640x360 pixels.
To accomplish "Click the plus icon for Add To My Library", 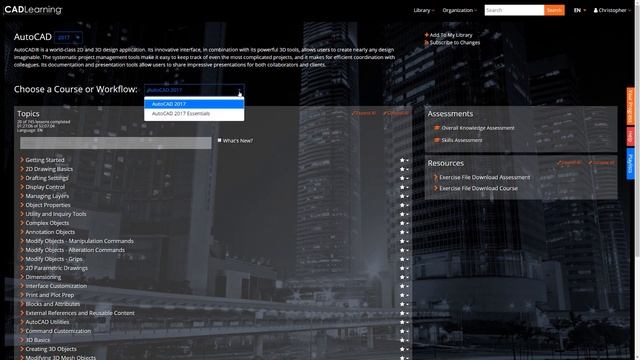I will 427,35.
